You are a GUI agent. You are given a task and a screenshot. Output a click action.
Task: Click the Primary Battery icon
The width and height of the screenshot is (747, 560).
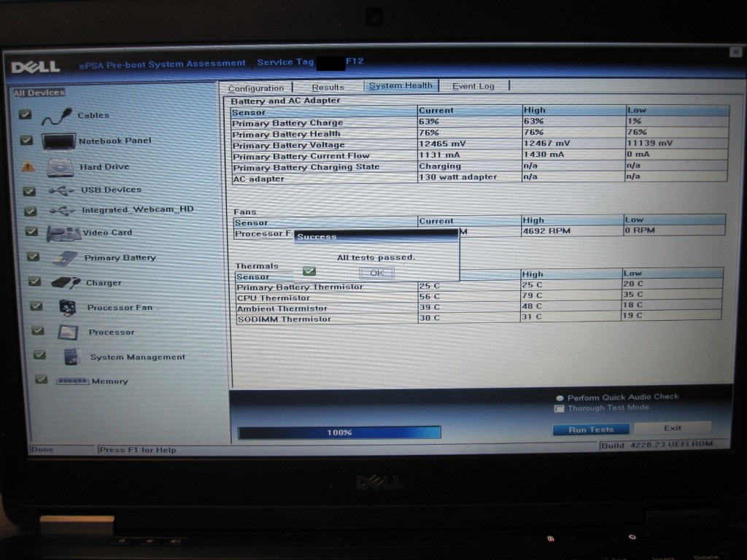[65, 258]
